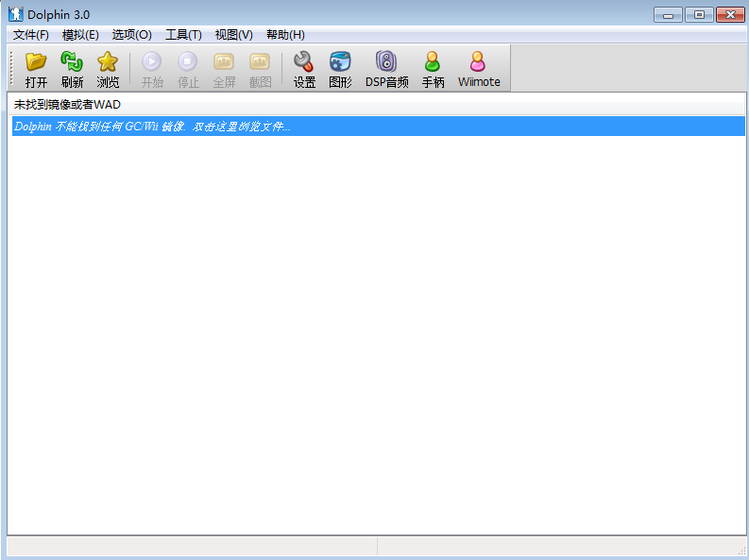Open the 选项(O) menu
Viewport: 749px width, 560px height.
132,35
